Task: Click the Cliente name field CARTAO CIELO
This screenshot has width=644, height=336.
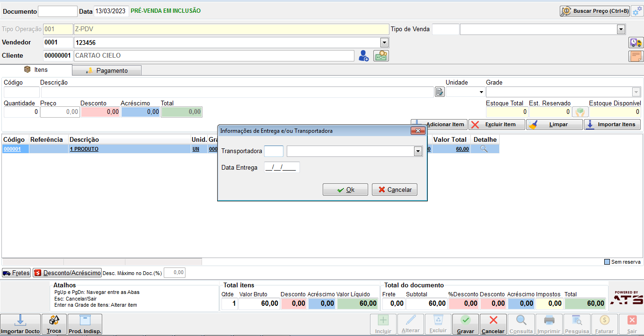Action: pos(213,56)
